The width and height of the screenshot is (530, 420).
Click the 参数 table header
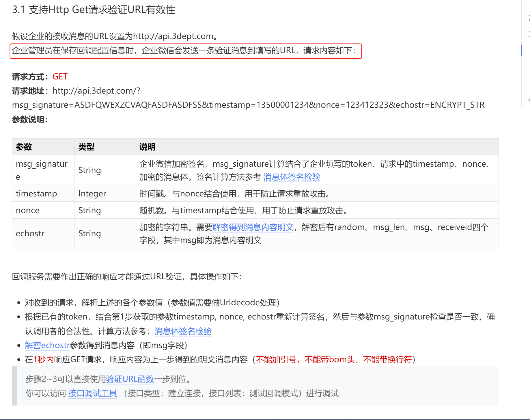pyautogui.click(x=24, y=147)
